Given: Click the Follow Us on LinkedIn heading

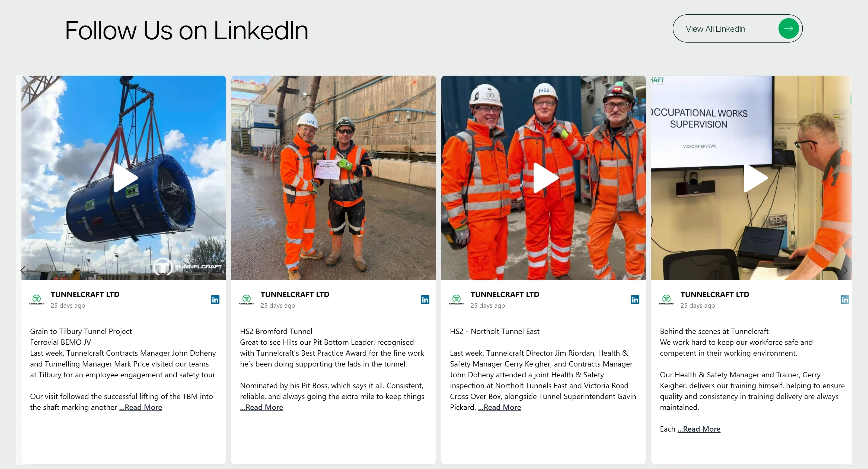Looking at the screenshot, I should pos(186,30).
